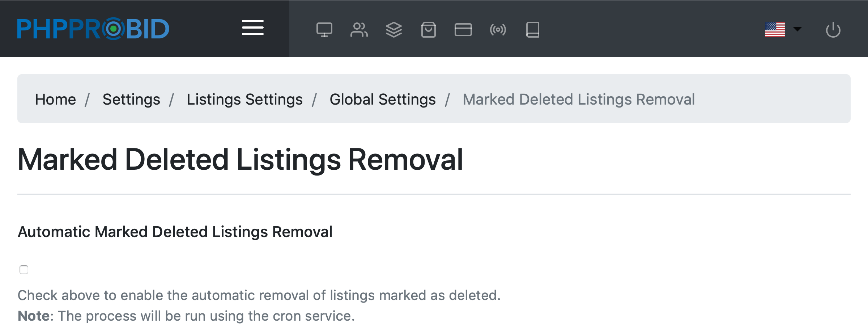Click the US flag language selector
The height and width of the screenshot is (325, 868).
tap(775, 30)
